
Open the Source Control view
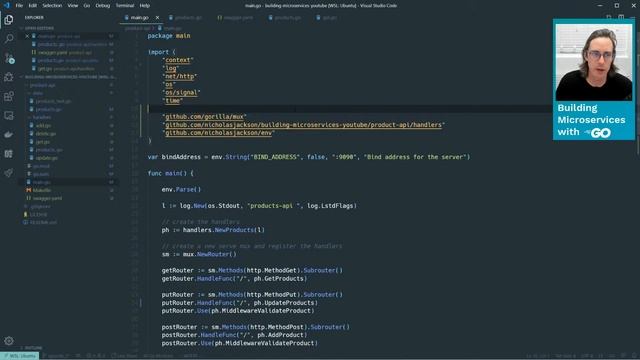[9, 58]
